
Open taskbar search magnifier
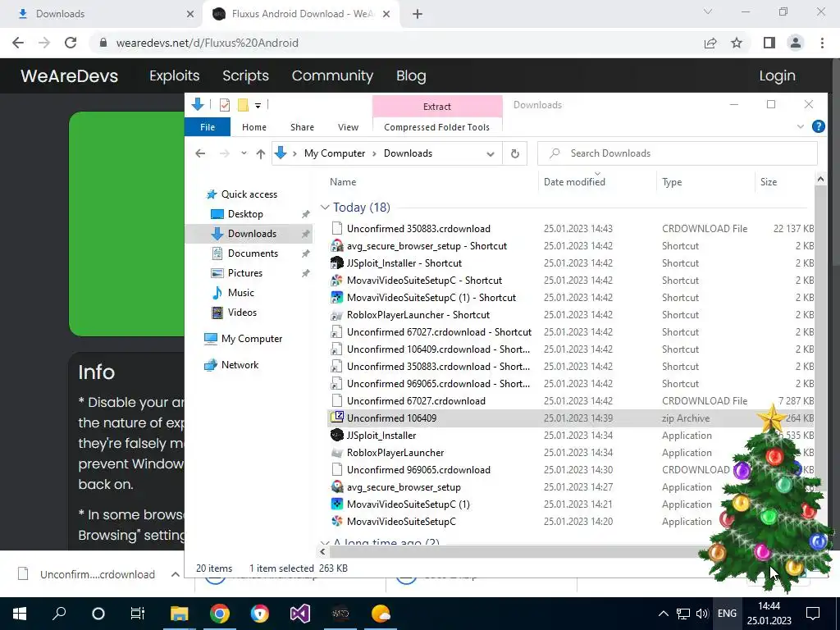click(x=59, y=614)
